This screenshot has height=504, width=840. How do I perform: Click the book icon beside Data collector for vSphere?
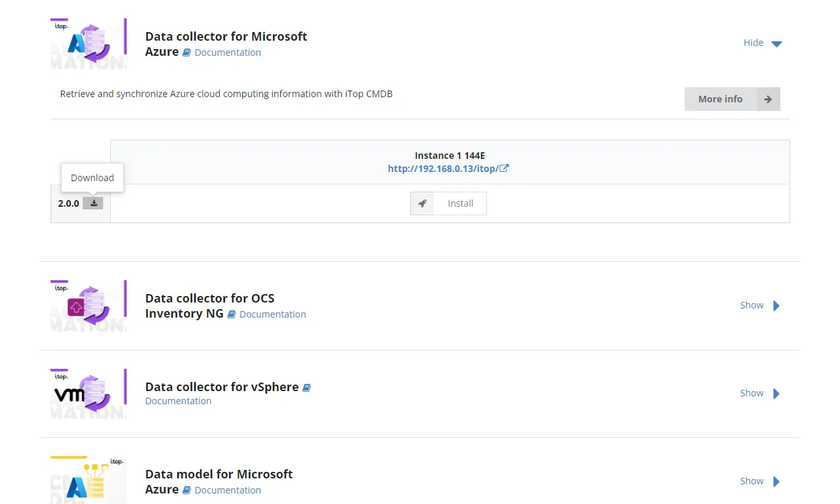pyautogui.click(x=306, y=388)
